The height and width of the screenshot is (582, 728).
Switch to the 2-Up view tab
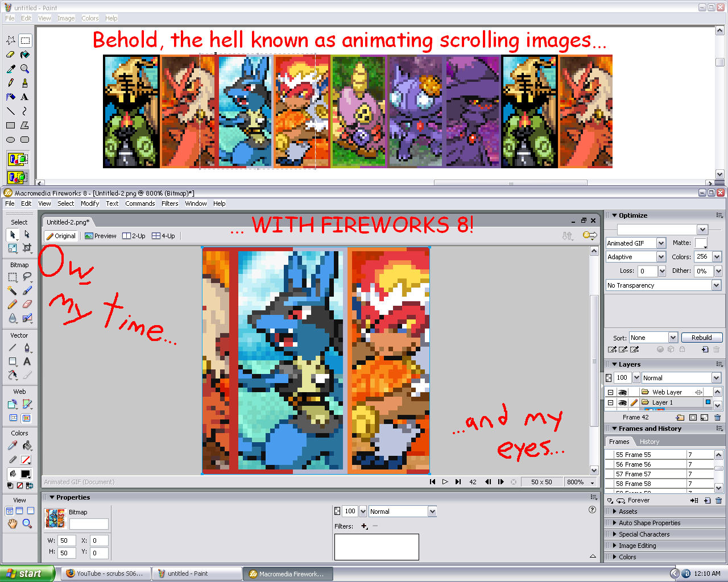coord(134,236)
